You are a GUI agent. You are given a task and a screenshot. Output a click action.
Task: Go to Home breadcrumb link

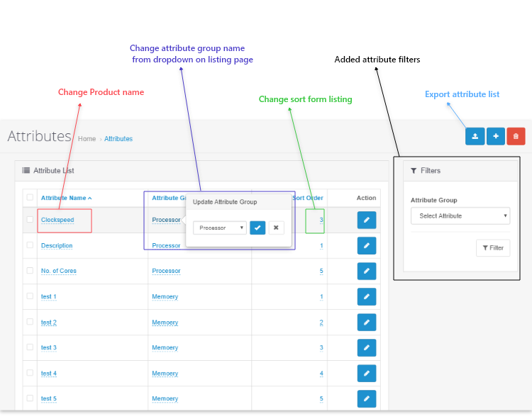pos(87,139)
